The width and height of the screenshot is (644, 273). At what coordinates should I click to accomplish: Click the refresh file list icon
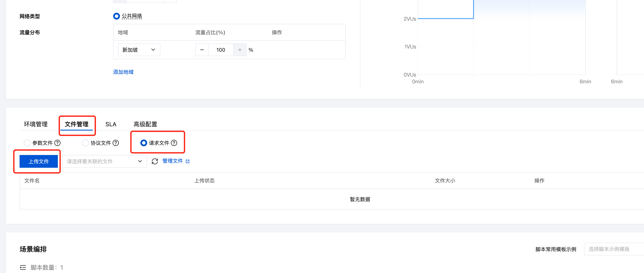[x=155, y=161]
